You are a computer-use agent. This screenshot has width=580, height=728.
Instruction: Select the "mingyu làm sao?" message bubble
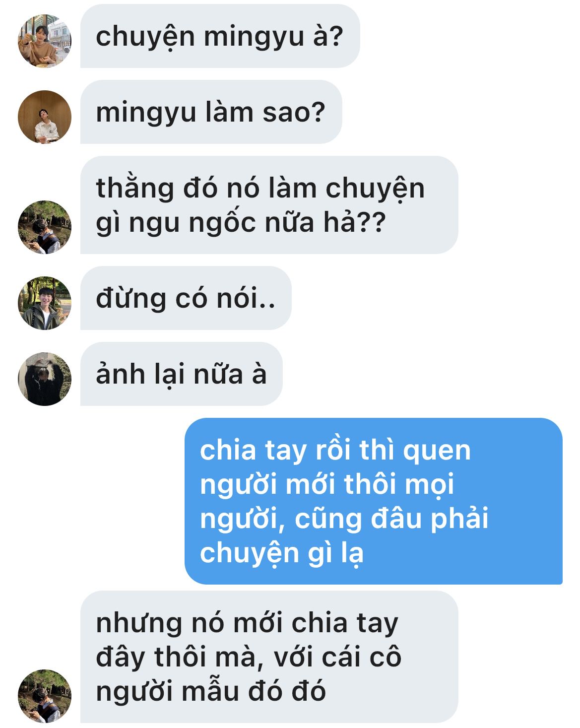pyautogui.click(x=211, y=112)
